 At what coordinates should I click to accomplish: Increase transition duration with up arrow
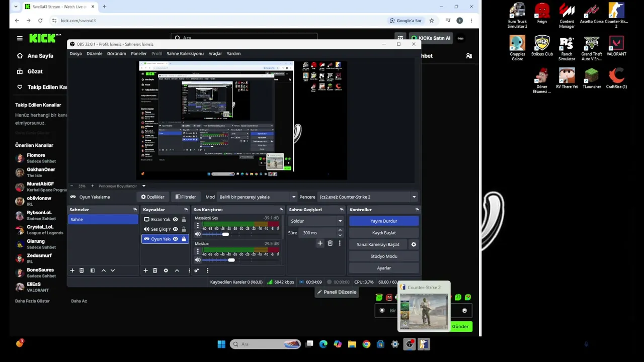coord(340,231)
